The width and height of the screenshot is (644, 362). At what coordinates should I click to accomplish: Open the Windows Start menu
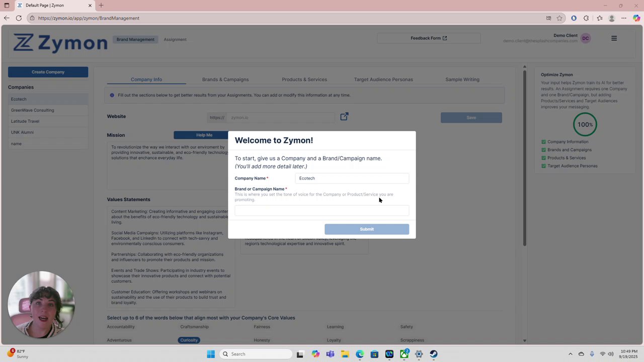tap(211, 354)
